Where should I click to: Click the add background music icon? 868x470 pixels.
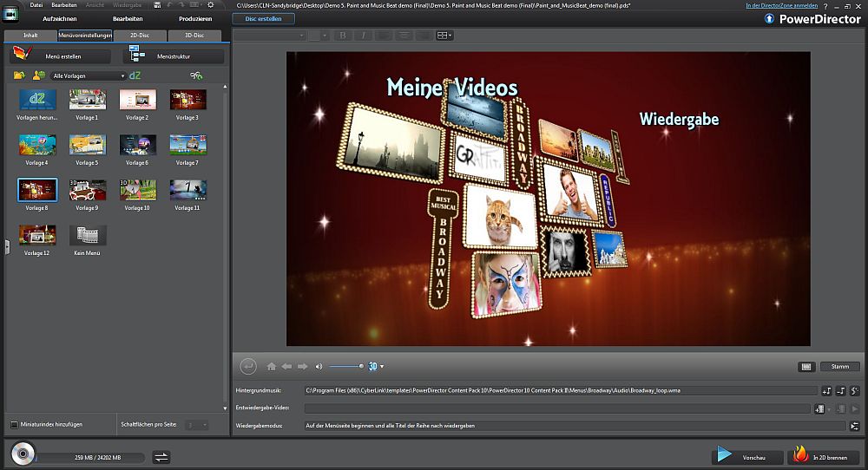[826, 391]
